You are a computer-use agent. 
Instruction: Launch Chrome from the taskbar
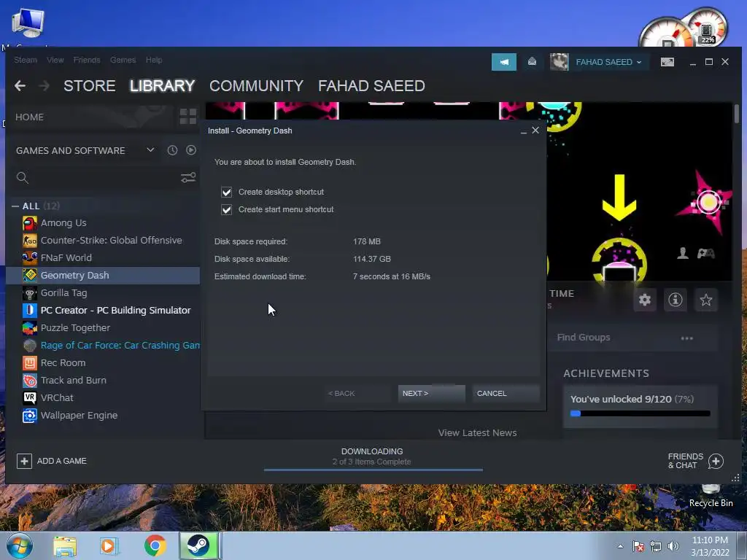155,545
